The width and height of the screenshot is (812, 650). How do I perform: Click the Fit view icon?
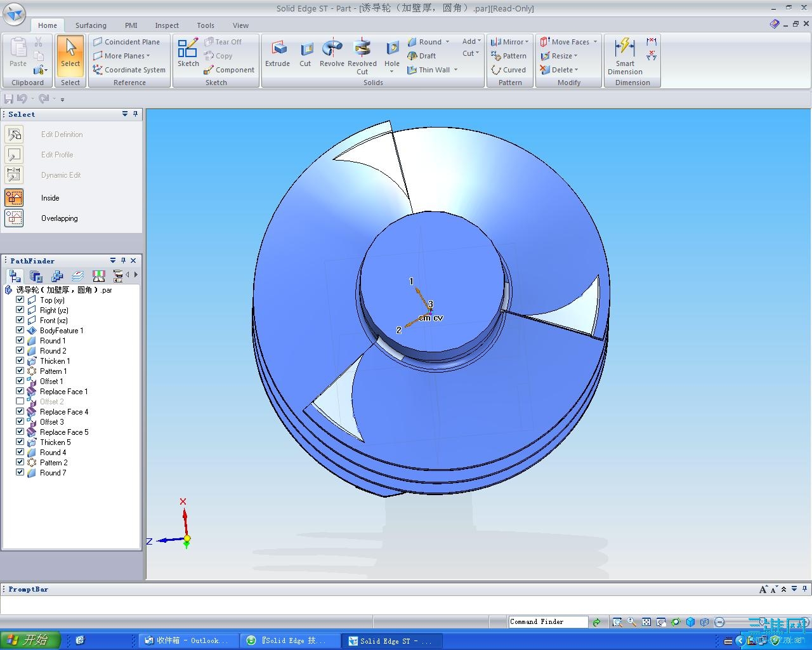[x=646, y=622]
